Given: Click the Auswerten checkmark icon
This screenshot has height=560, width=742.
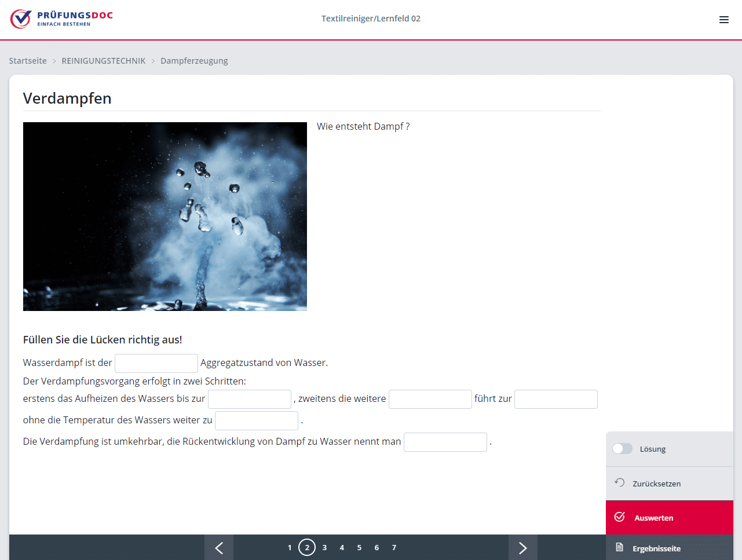Looking at the screenshot, I should click(x=619, y=517).
